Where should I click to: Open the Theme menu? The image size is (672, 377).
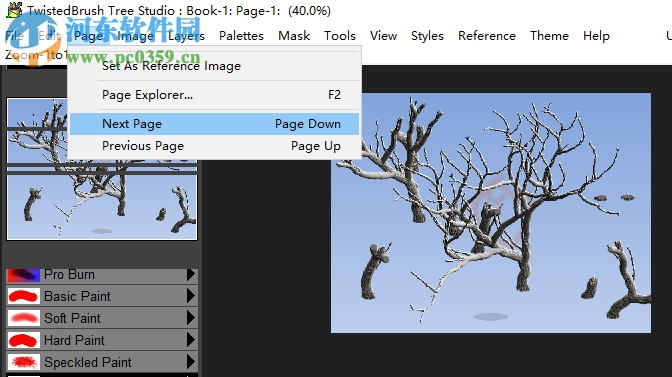click(549, 36)
